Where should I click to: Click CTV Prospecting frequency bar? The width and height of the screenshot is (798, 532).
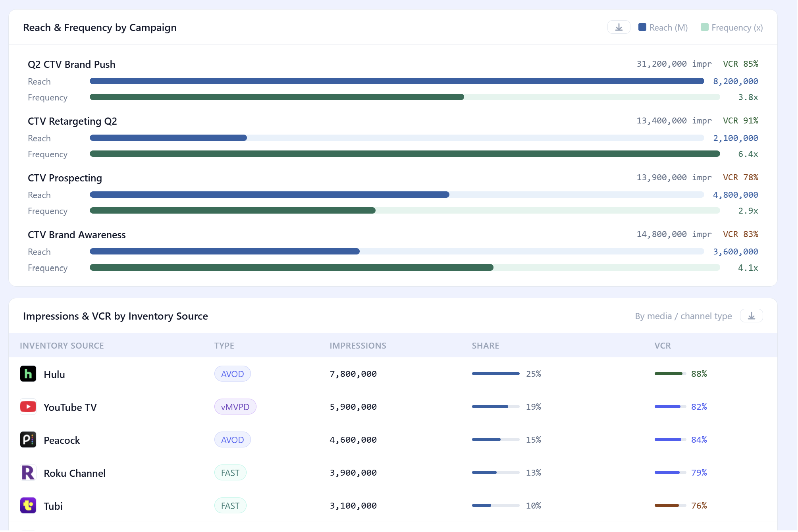[405, 211]
